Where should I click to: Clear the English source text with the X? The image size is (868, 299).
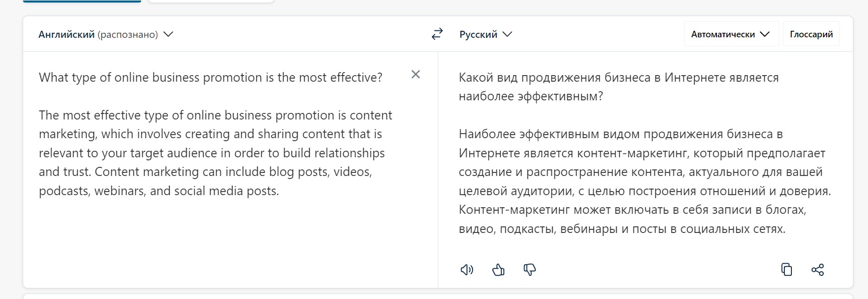pyautogui.click(x=416, y=74)
